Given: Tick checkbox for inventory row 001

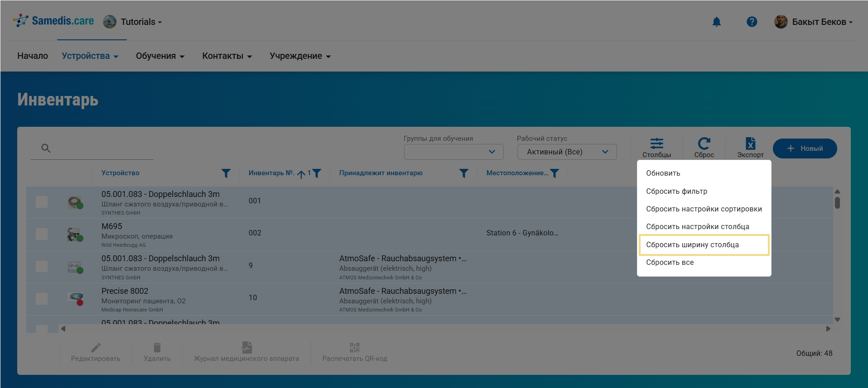Looking at the screenshot, I should click(42, 202).
